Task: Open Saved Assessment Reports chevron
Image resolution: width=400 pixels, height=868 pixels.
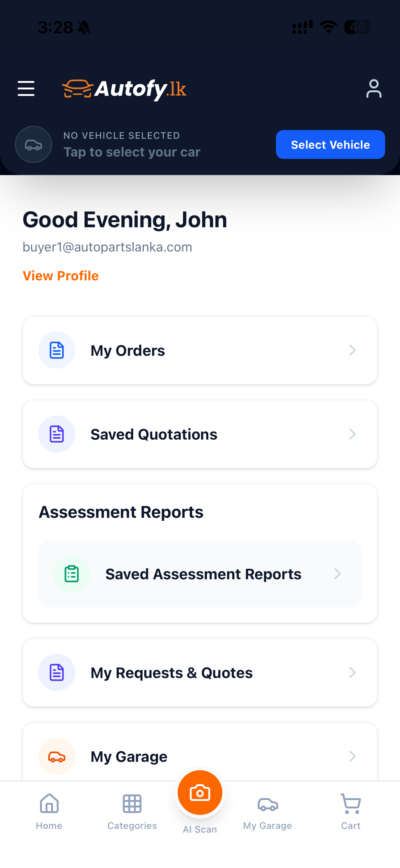Action: click(337, 573)
